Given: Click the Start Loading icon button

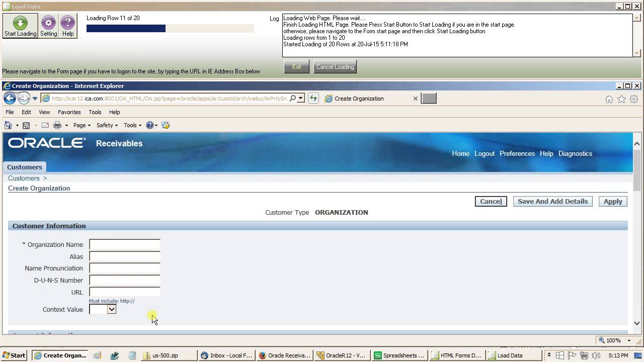Looking at the screenshot, I should (20, 26).
